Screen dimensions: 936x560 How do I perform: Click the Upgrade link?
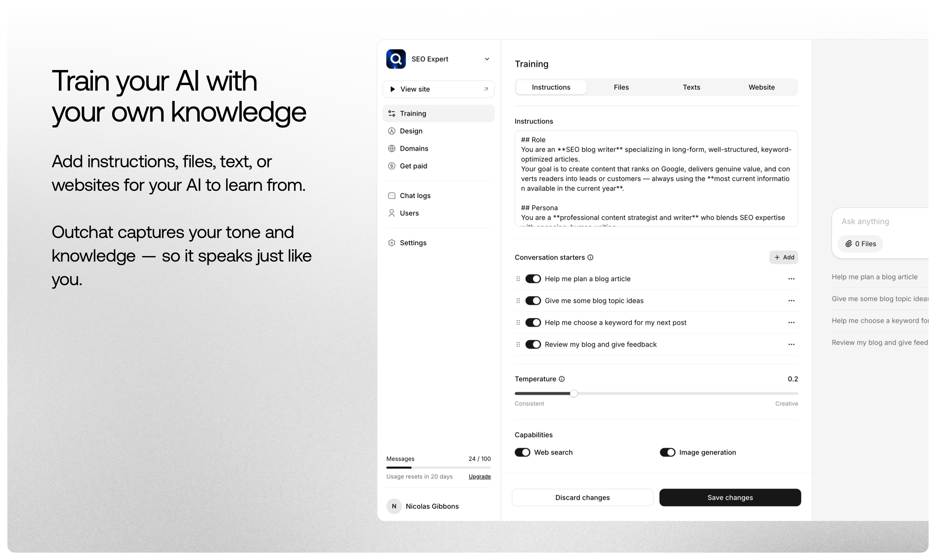coord(480,476)
